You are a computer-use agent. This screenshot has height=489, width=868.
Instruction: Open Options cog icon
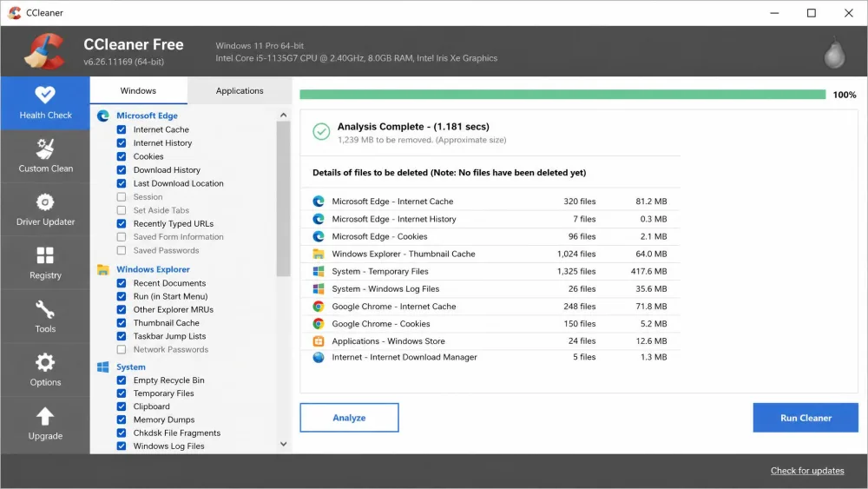pyautogui.click(x=45, y=363)
